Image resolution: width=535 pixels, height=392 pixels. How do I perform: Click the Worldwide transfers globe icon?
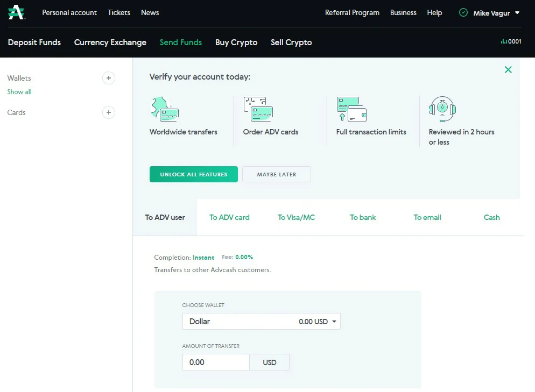(x=165, y=109)
